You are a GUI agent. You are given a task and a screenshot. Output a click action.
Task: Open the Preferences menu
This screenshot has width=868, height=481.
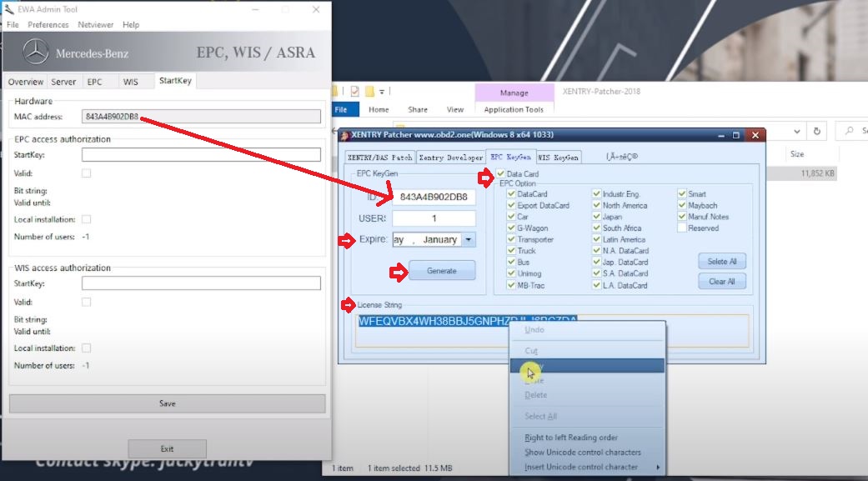tap(48, 25)
